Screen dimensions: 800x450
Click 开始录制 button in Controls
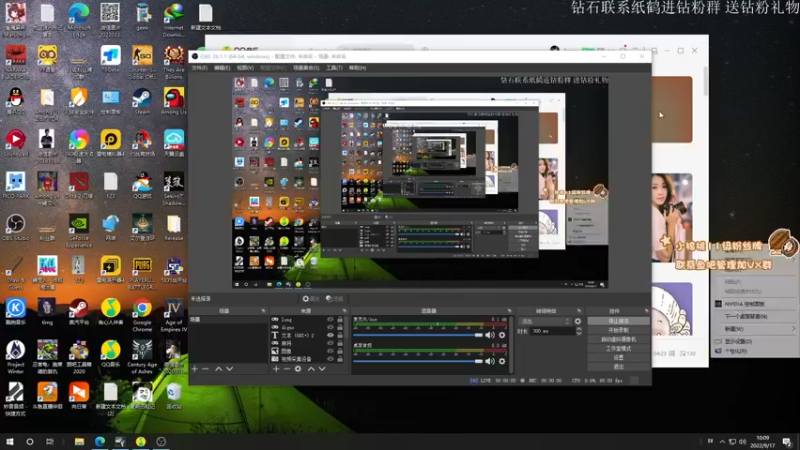618,331
